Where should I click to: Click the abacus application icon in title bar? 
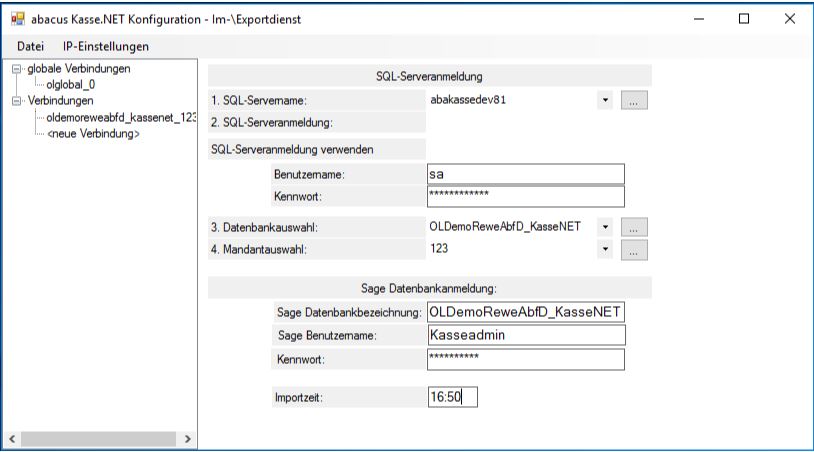pyautogui.click(x=16, y=19)
